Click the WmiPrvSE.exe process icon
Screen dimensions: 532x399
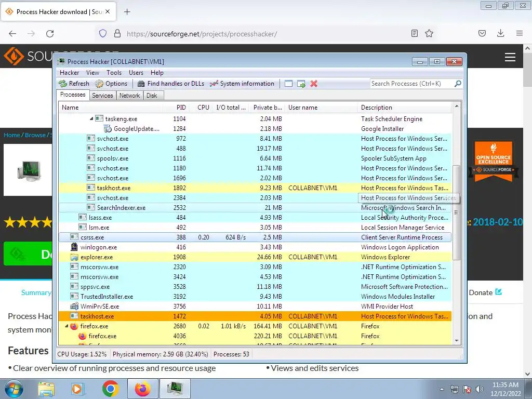pos(74,307)
